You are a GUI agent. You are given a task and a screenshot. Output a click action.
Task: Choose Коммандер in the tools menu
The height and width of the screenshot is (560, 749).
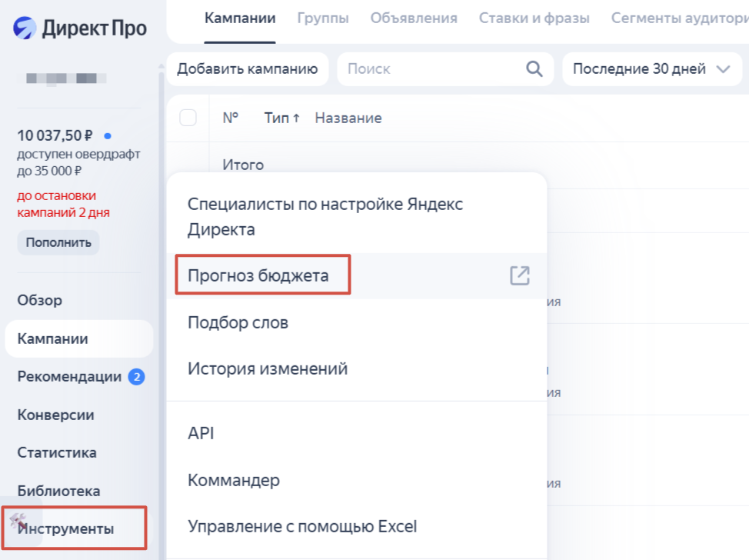234,480
